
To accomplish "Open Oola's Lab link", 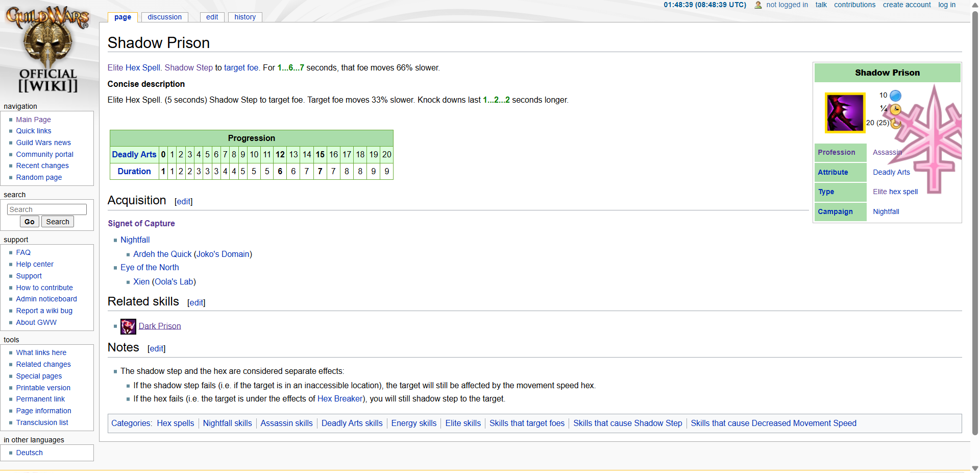I will click(x=174, y=281).
